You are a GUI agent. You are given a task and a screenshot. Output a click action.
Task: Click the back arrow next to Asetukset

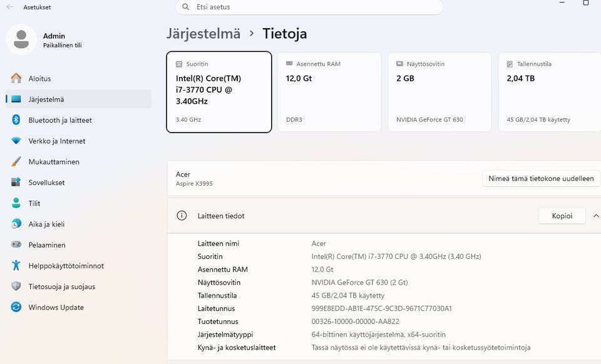coord(10,7)
